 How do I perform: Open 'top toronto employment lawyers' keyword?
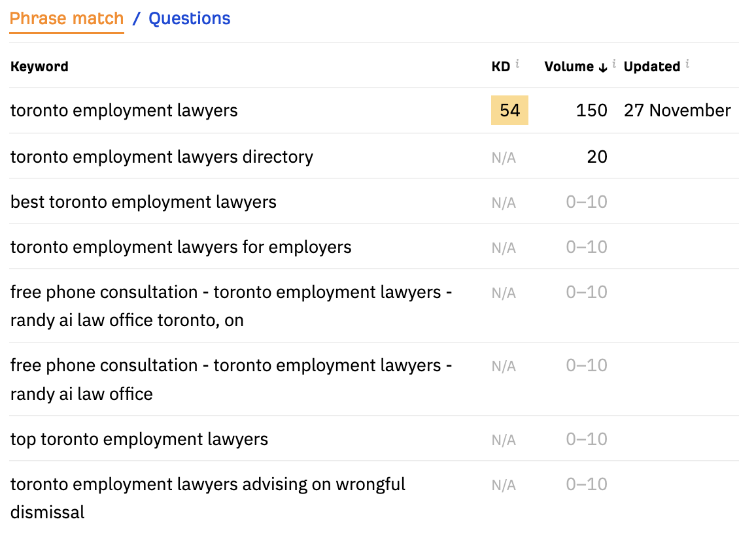click(139, 439)
